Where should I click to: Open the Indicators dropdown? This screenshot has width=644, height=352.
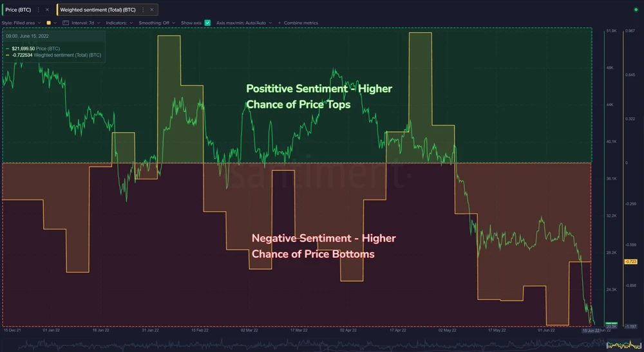click(119, 23)
